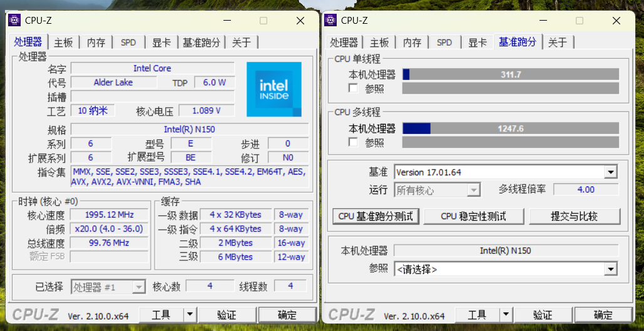Switch to 处理器 tab in right window
The height and width of the screenshot is (331, 644).
click(344, 43)
